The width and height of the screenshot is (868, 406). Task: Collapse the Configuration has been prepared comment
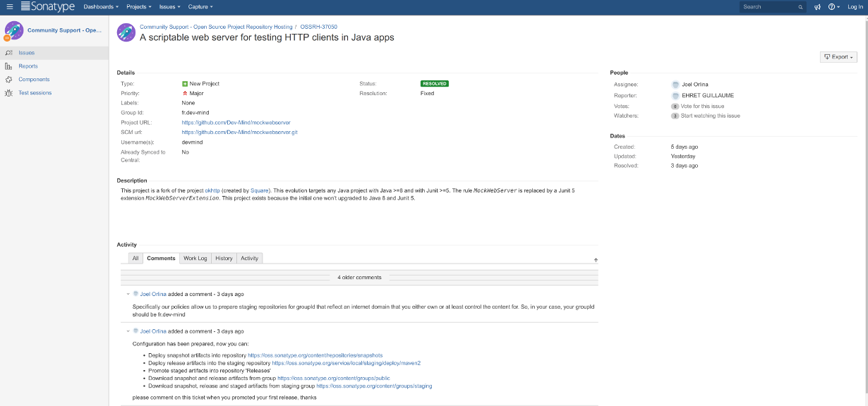pos(128,331)
